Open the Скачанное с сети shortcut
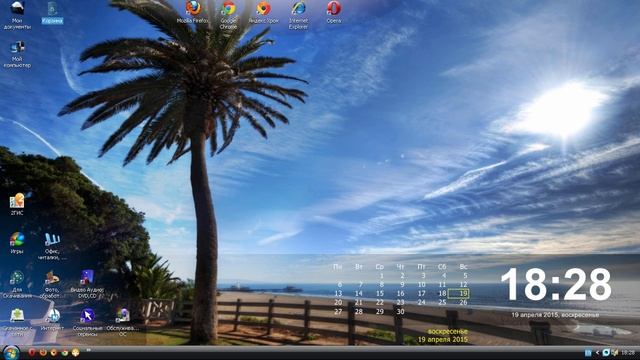The image size is (640, 360). click(x=17, y=323)
